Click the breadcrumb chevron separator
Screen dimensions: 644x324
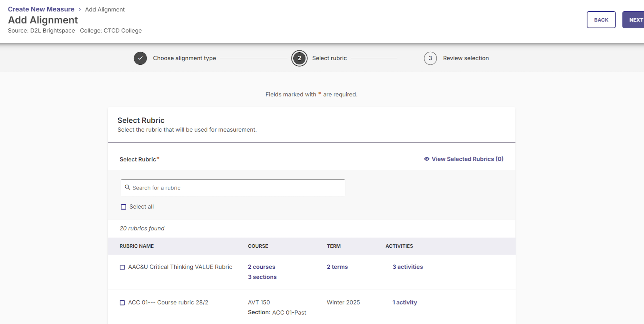click(80, 9)
